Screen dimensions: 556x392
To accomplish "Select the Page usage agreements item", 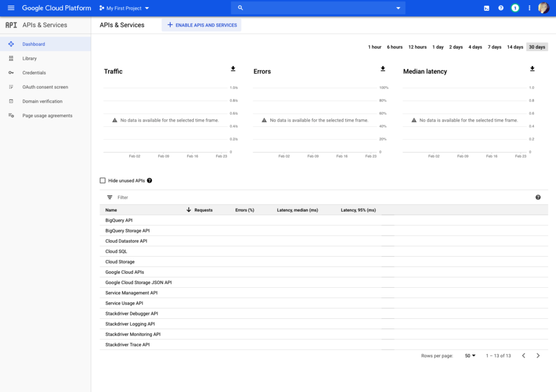I will [x=46, y=116].
